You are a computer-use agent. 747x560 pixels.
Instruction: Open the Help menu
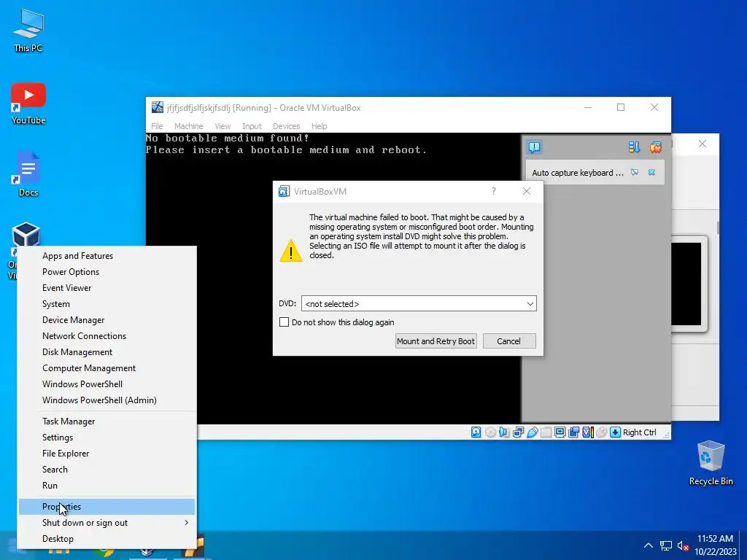click(x=320, y=126)
